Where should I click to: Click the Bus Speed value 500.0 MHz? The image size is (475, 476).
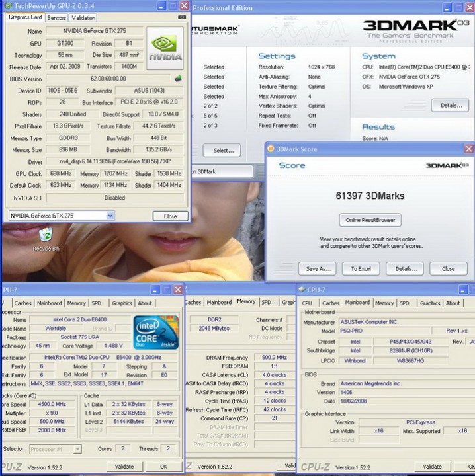pyautogui.click(x=52, y=421)
